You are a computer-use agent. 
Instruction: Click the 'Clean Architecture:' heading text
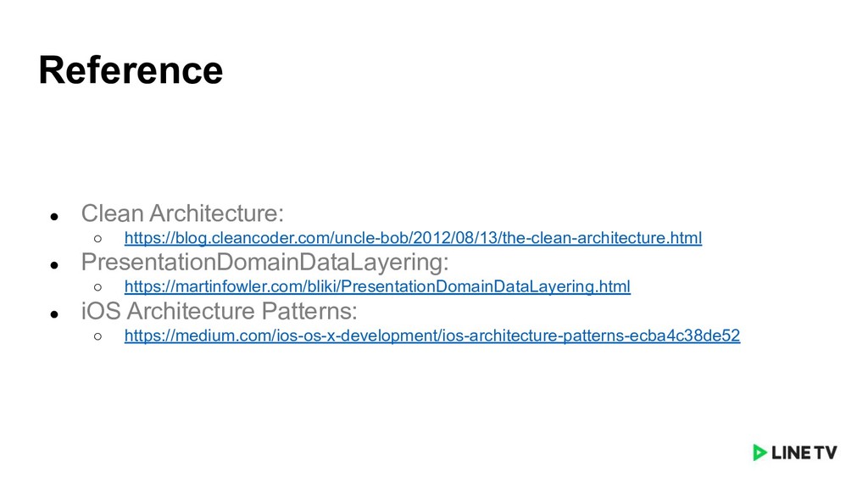click(x=182, y=213)
